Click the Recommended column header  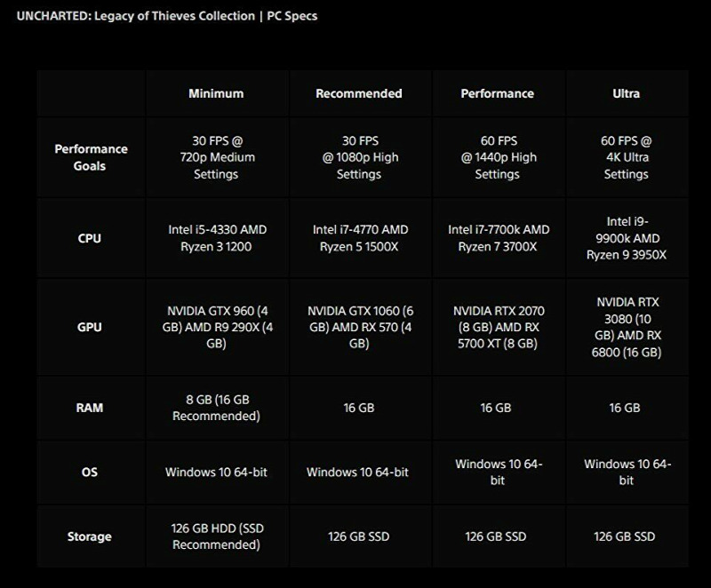pyautogui.click(x=359, y=93)
